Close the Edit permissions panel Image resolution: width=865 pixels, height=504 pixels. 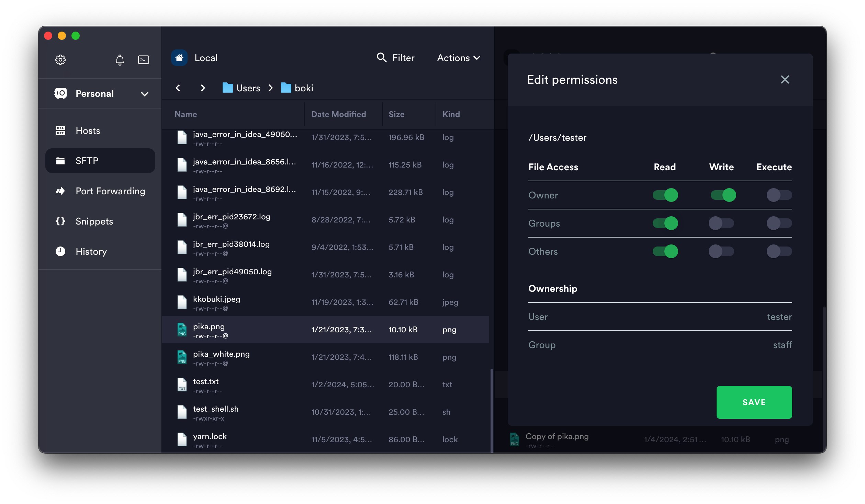click(x=785, y=80)
